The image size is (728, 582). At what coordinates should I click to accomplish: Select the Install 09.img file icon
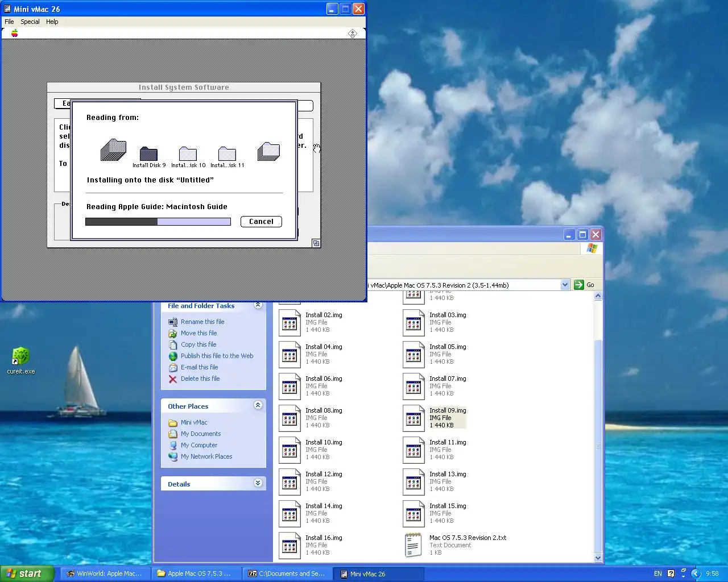click(x=413, y=418)
